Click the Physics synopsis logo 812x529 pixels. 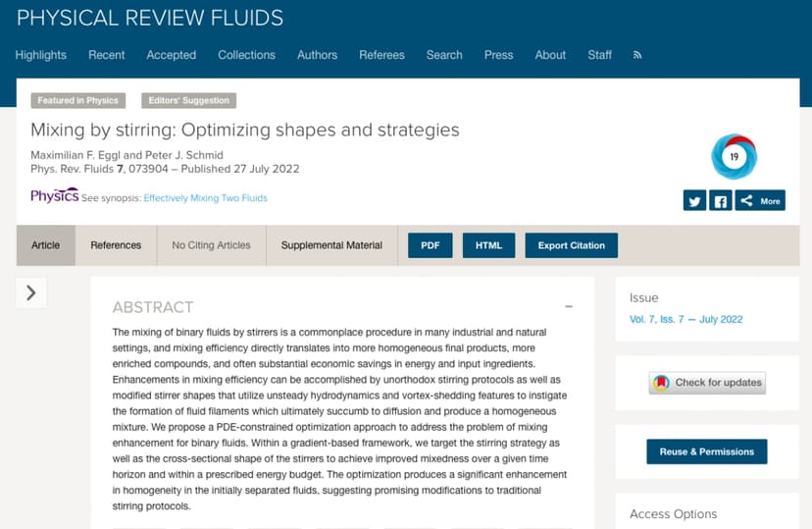(x=54, y=196)
